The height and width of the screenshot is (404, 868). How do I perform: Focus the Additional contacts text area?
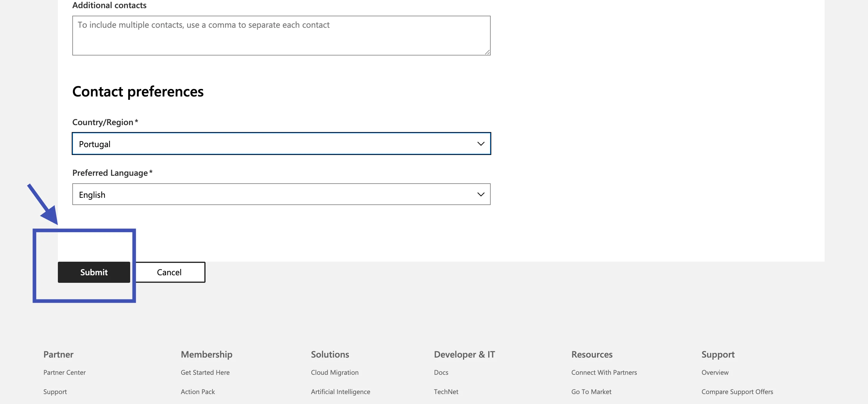pos(281,35)
